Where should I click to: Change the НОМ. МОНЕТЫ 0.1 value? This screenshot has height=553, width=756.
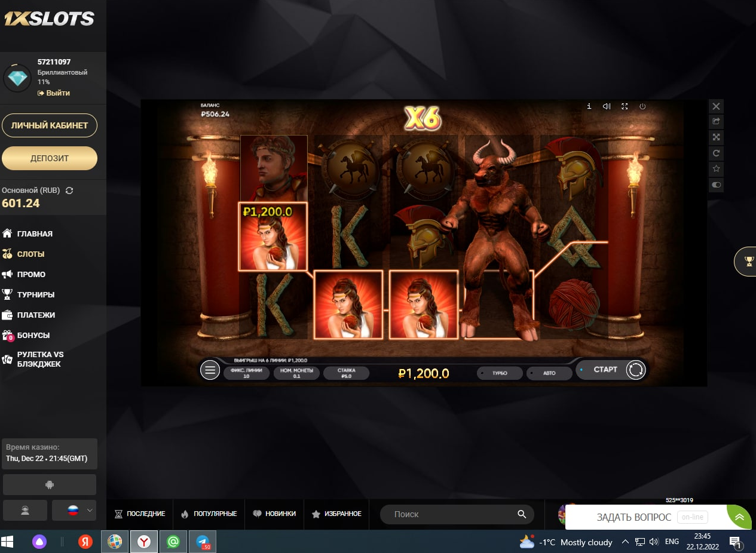click(296, 373)
